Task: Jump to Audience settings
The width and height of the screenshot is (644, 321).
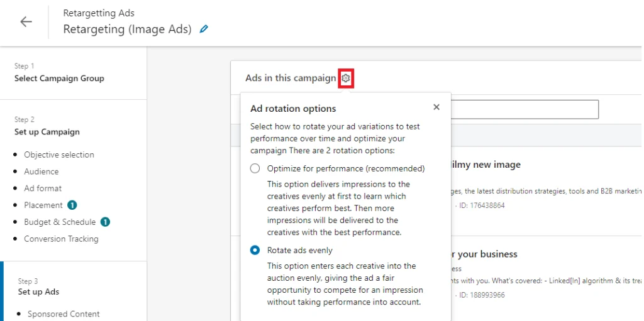Action: [42, 171]
